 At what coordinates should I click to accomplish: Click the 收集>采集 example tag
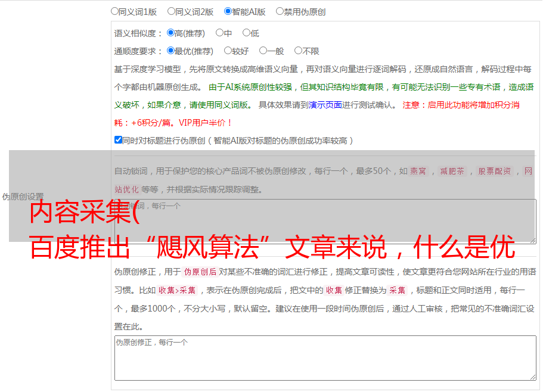point(177,291)
